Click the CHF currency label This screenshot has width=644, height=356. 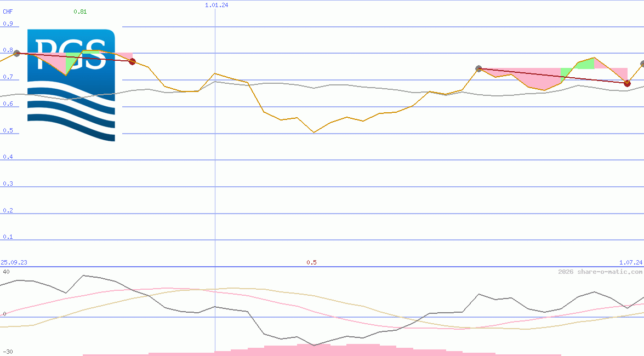[8, 12]
